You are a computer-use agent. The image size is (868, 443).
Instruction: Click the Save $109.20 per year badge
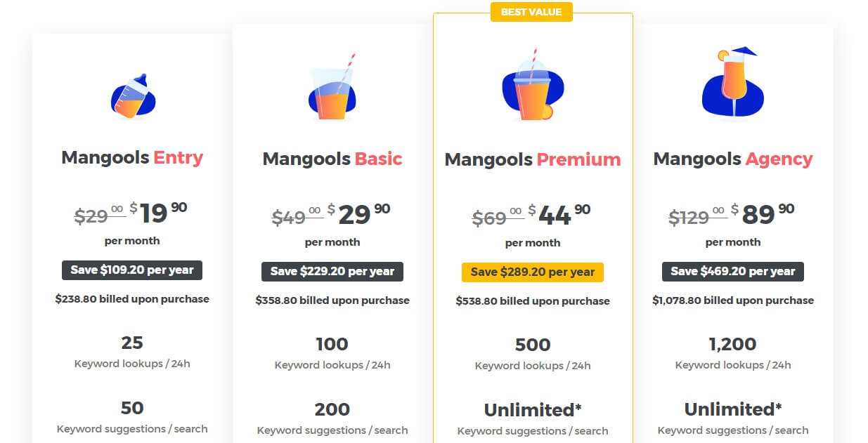[x=131, y=270]
